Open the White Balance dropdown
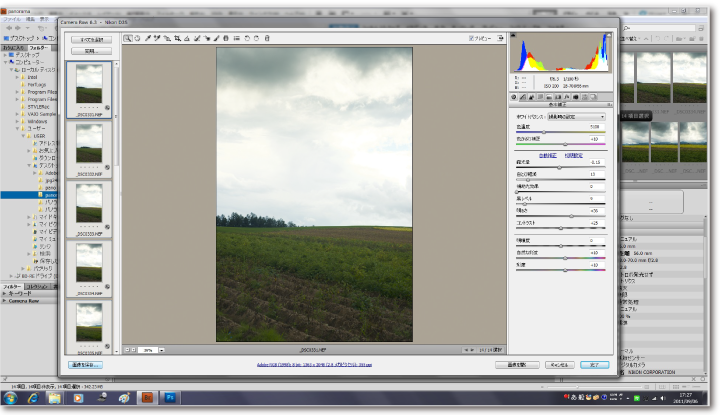 click(x=573, y=117)
